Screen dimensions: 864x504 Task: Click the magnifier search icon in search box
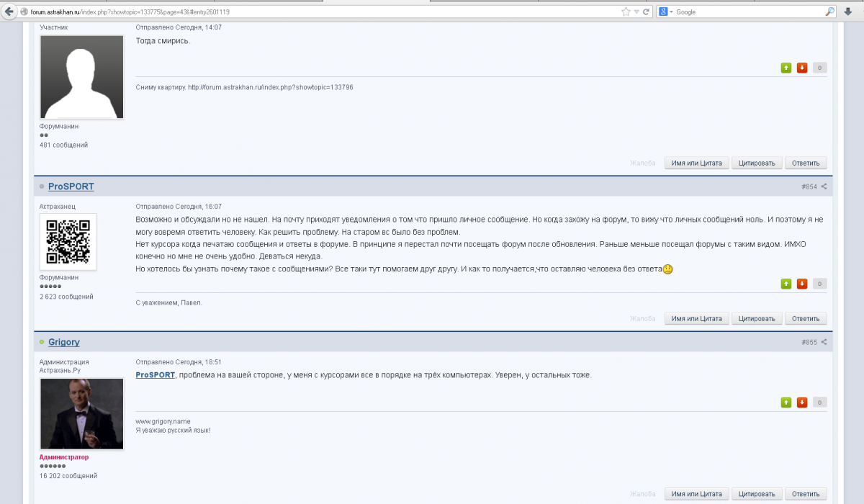[829, 12]
